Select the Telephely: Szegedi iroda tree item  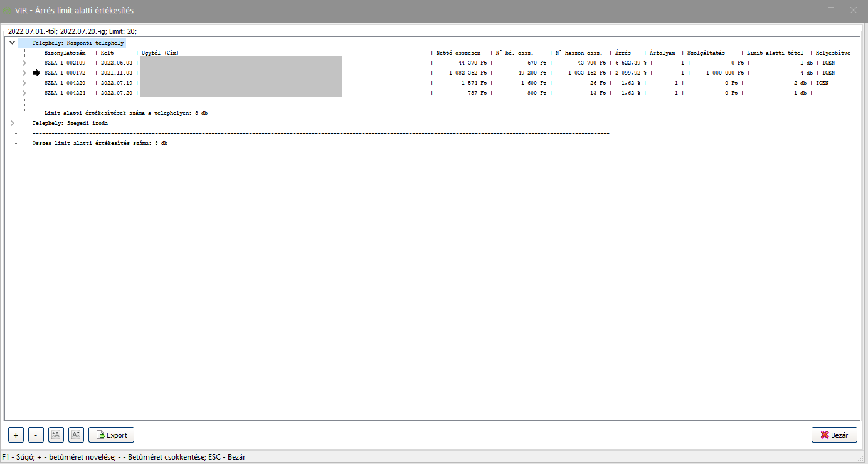coord(70,124)
